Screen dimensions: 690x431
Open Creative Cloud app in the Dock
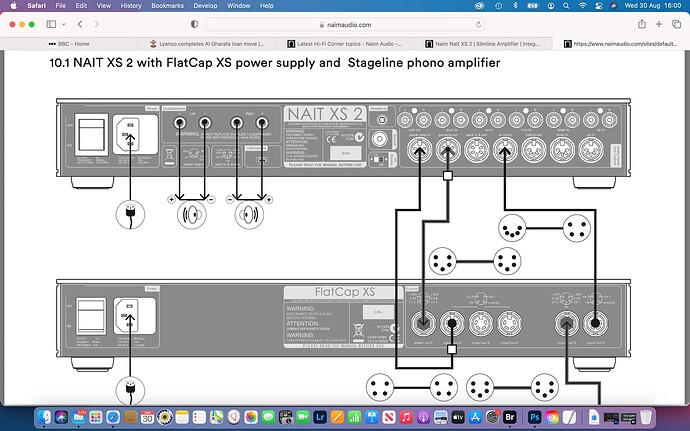click(551, 416)
